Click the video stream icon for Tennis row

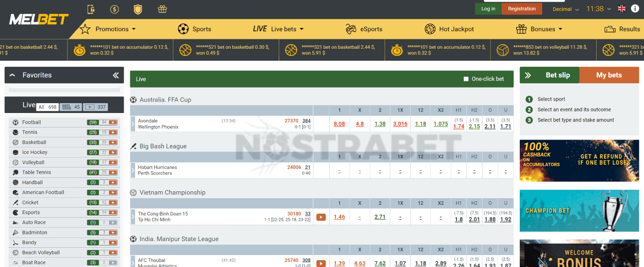(113, 132)
